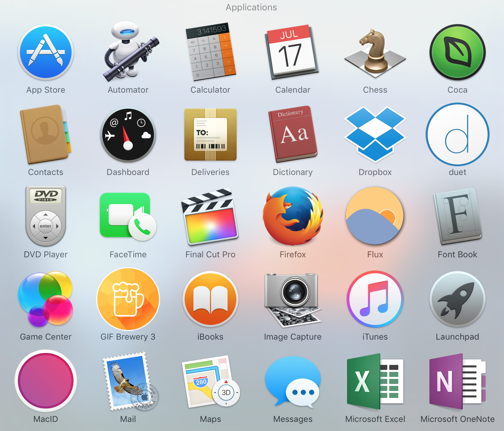Start a FaceTime call
This screenshot has width=504, height=431.
click(128, 216)
